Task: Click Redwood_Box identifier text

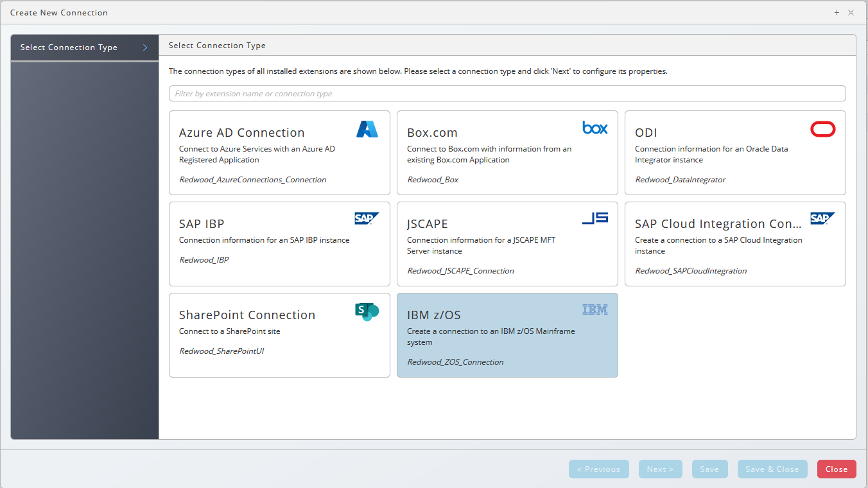Action: (x=433, y=180)
